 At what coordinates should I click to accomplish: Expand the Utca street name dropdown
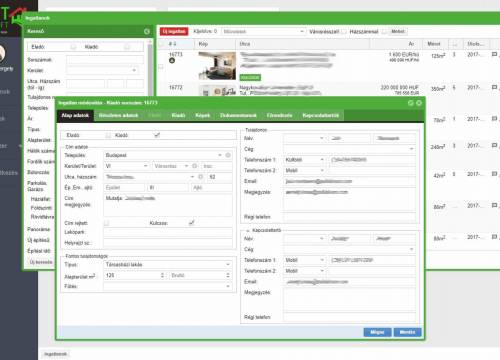[192, 177]
